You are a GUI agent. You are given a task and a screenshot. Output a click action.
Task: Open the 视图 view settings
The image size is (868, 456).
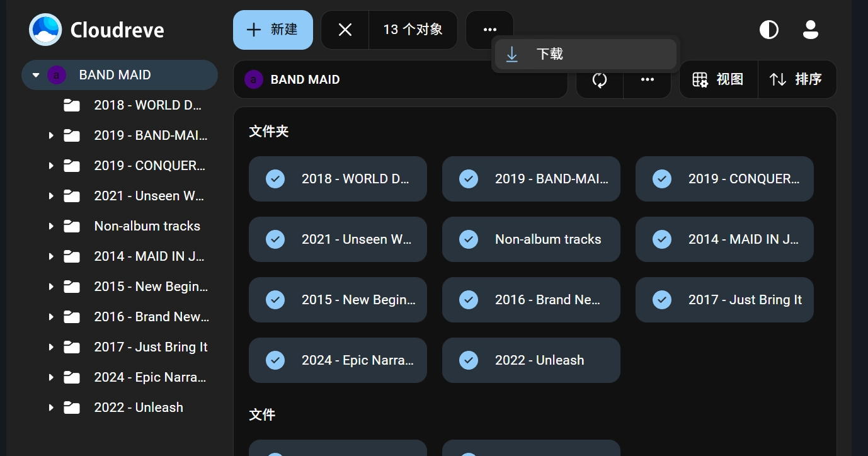pos(718,79)
